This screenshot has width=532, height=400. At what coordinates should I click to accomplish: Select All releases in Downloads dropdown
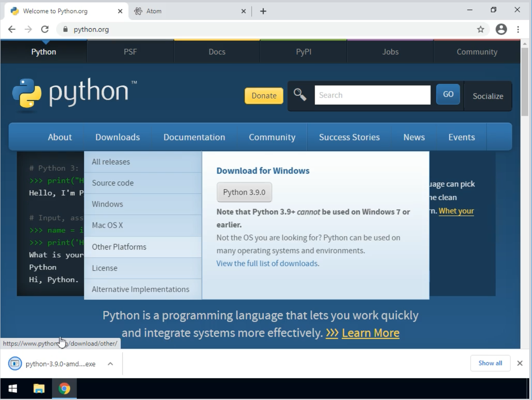click(143, 162)
